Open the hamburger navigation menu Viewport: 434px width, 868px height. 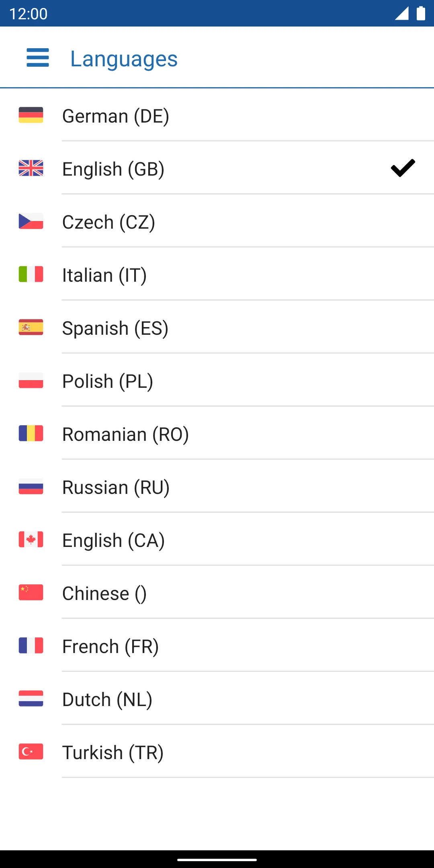click(38, 58)
